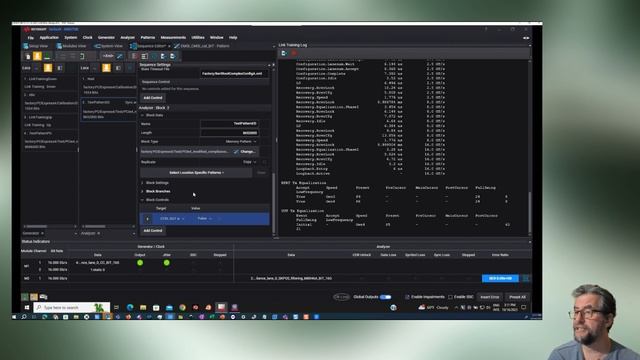This screenshot has width=640, height=360.
Task: Click the import document toolbar icon
Action: 163,56
